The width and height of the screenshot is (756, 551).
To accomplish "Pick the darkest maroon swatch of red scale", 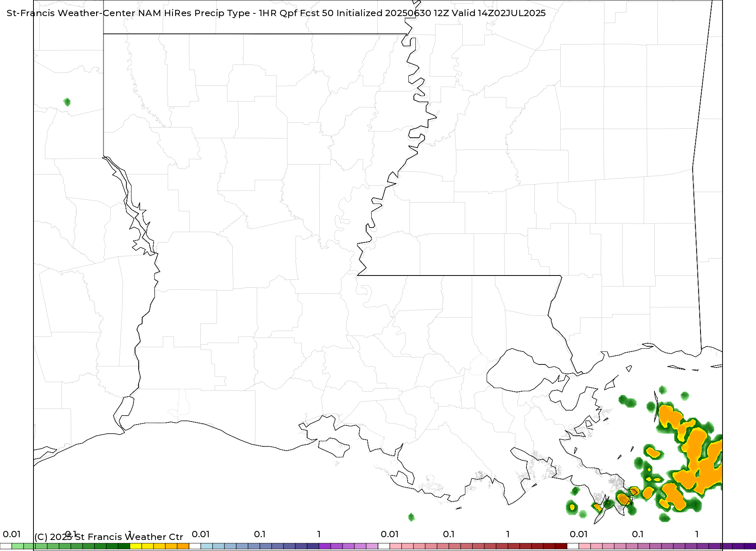I will [561, 546].
